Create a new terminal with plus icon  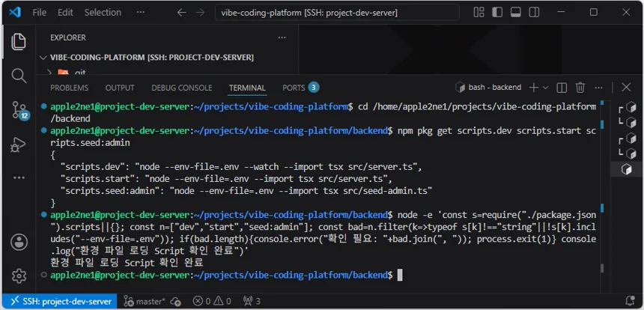(x=533, y=88)
